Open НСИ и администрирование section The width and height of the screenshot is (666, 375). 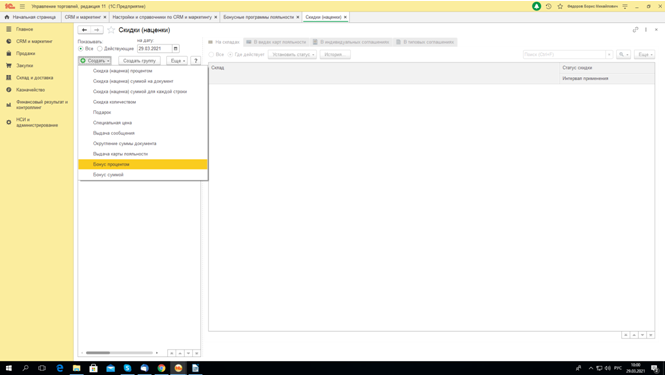click(37, 122)
